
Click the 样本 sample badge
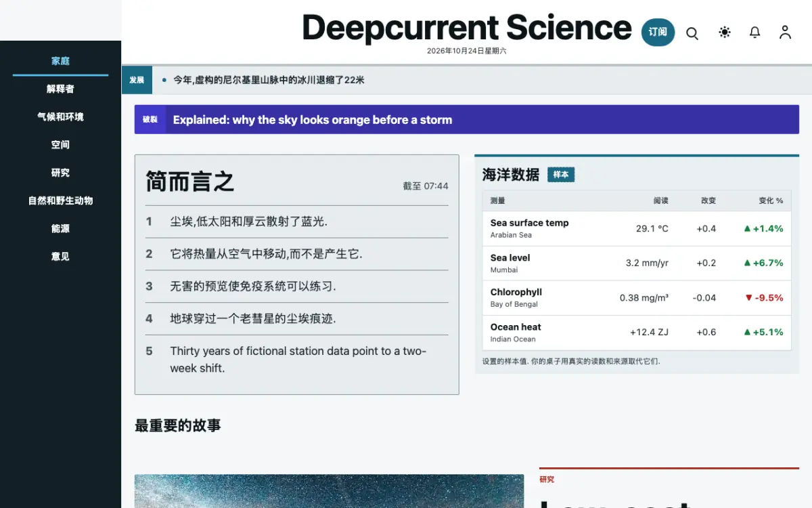click(x=561, y=175)
